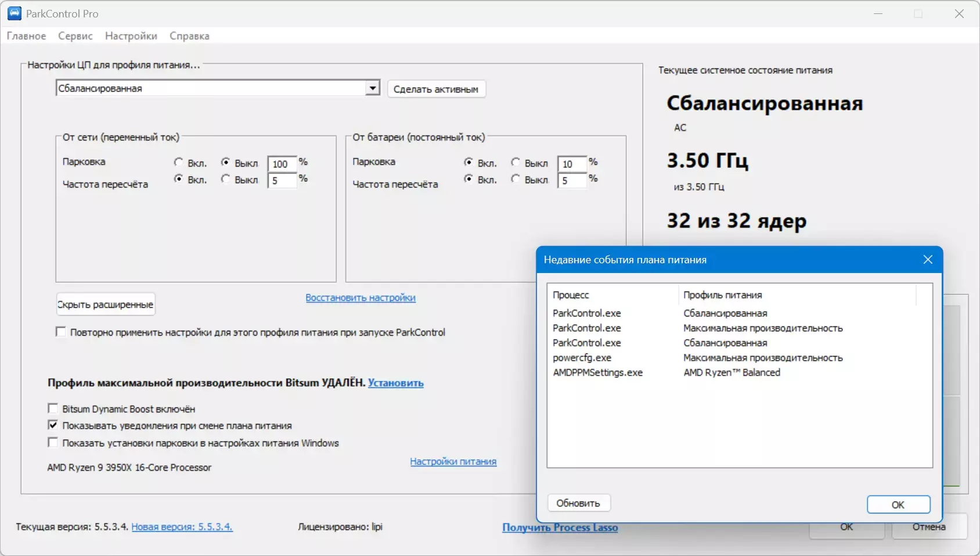Toggle notifications on power plan change checkbox
The height and width of the screenshot is (556, 980).
pos(53,425)
